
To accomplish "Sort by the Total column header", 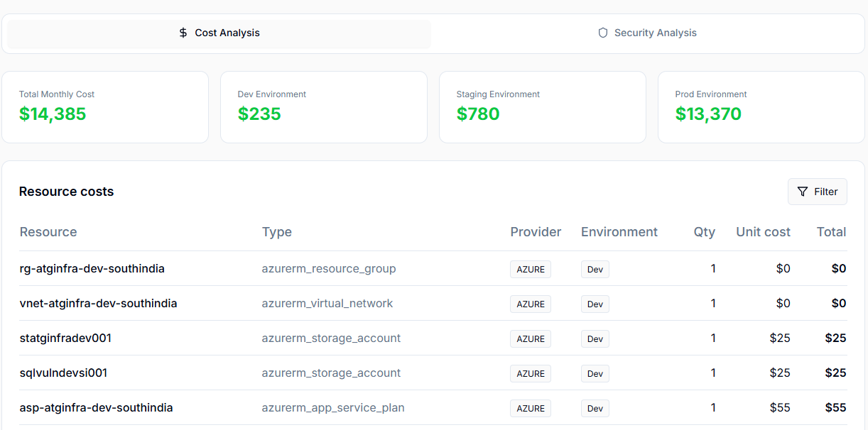I will point(831,231).
